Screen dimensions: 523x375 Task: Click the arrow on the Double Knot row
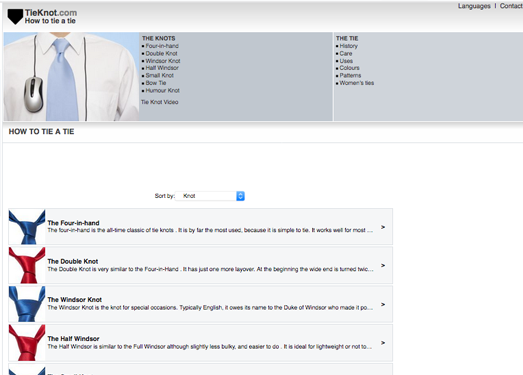click(x=383, y=265)
